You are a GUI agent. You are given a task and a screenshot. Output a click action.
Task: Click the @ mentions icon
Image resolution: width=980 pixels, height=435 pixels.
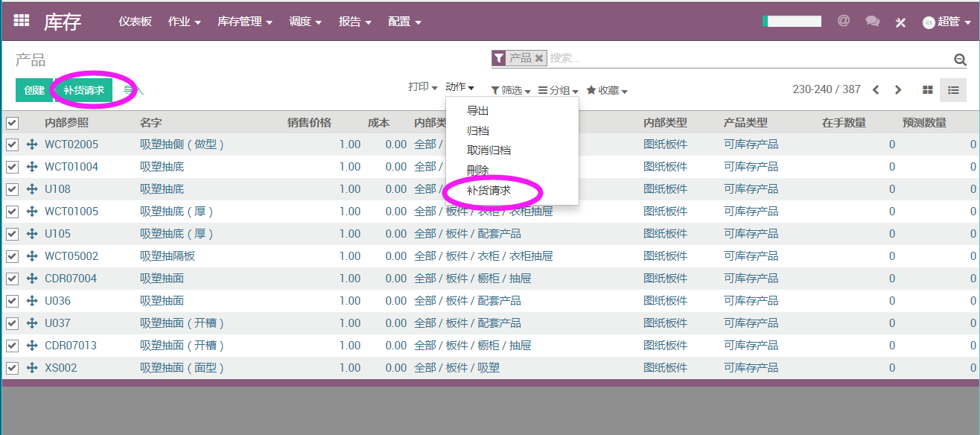point(844,21)
